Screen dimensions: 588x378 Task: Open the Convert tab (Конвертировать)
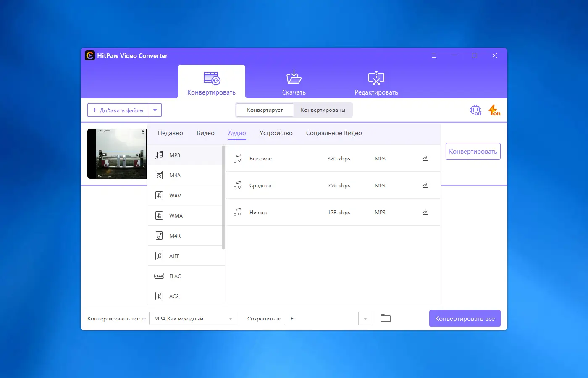click(x=212, y=82)
